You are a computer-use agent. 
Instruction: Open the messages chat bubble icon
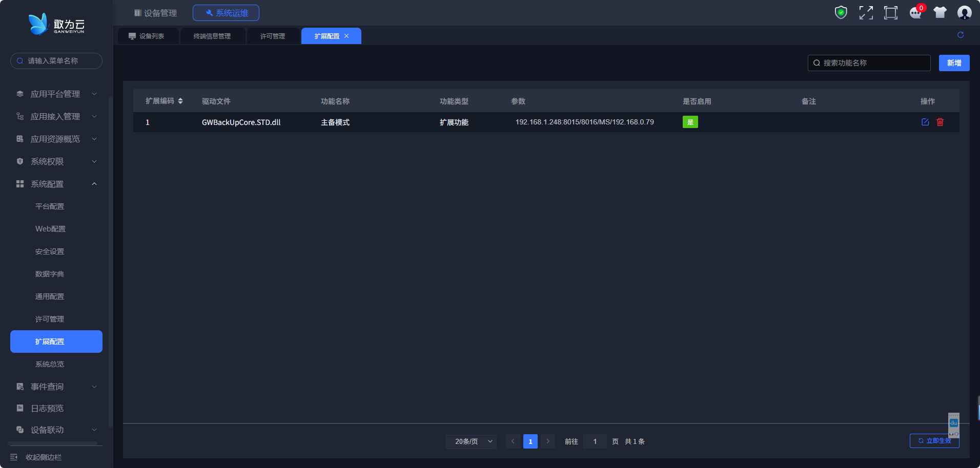(915, 13)
